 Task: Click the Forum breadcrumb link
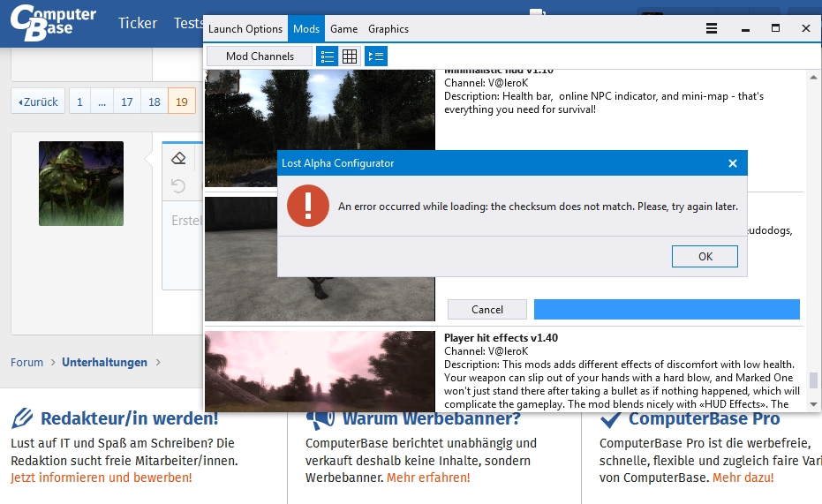pos(26,362)
